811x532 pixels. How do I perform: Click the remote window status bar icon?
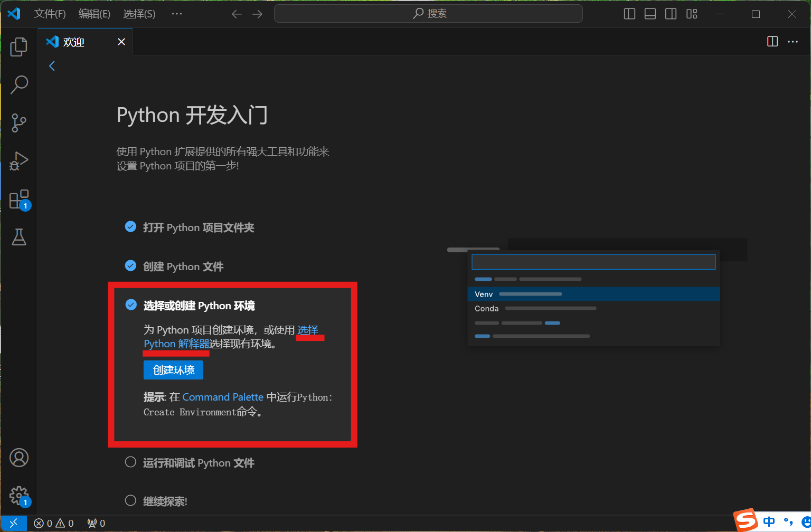pos(14,523)
